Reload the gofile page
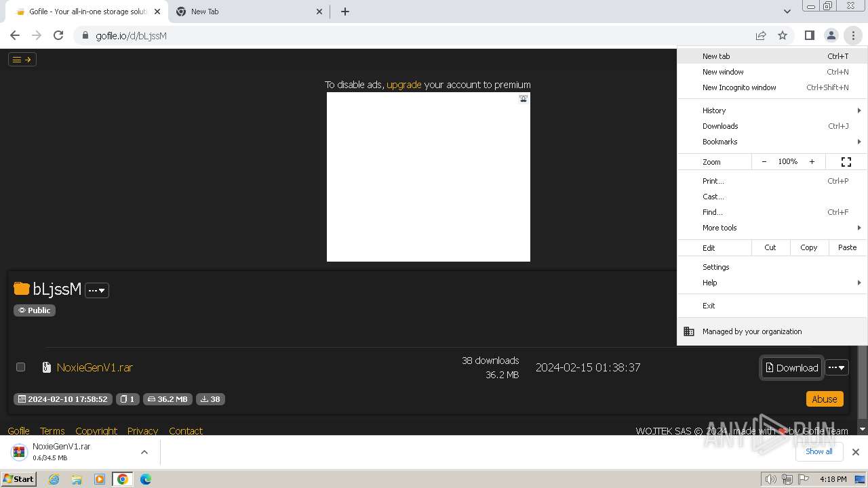Image resolution: width=868 pixels, height=488 pixels. click(58, 35)
